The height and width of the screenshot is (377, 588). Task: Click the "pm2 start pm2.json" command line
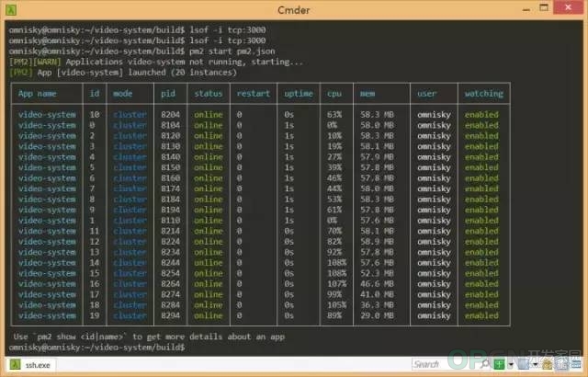[142, 51]
